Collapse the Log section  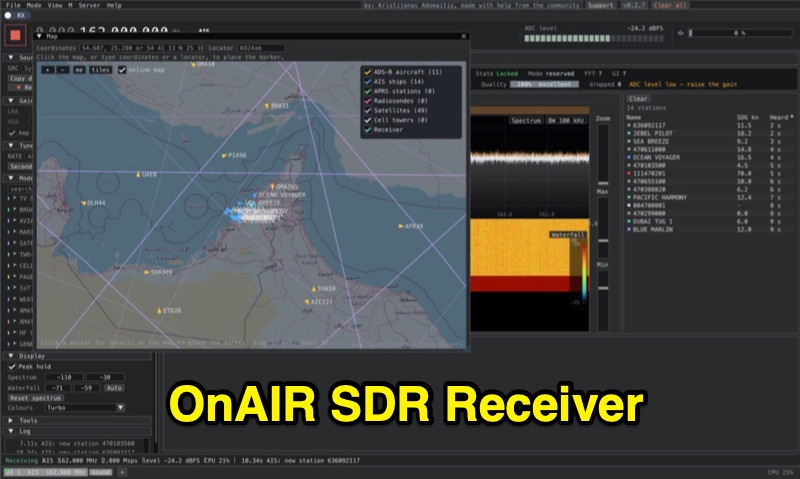(11, 431)
